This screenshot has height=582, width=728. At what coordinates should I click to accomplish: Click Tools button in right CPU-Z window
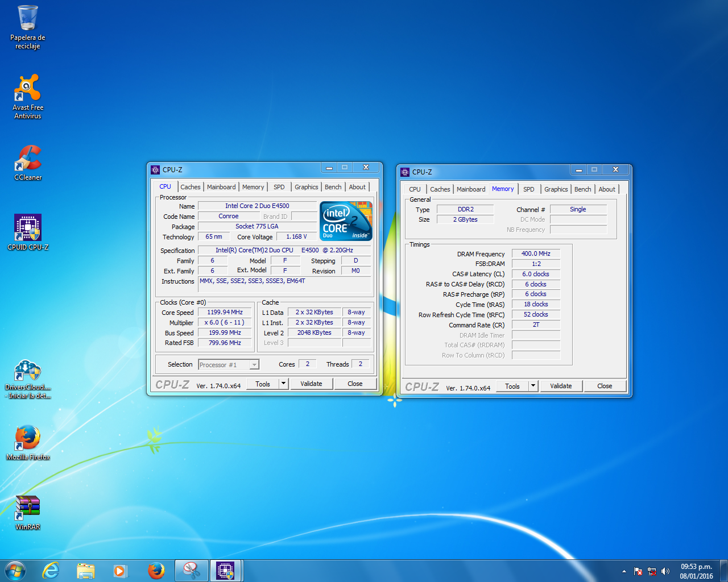(512, 386)
